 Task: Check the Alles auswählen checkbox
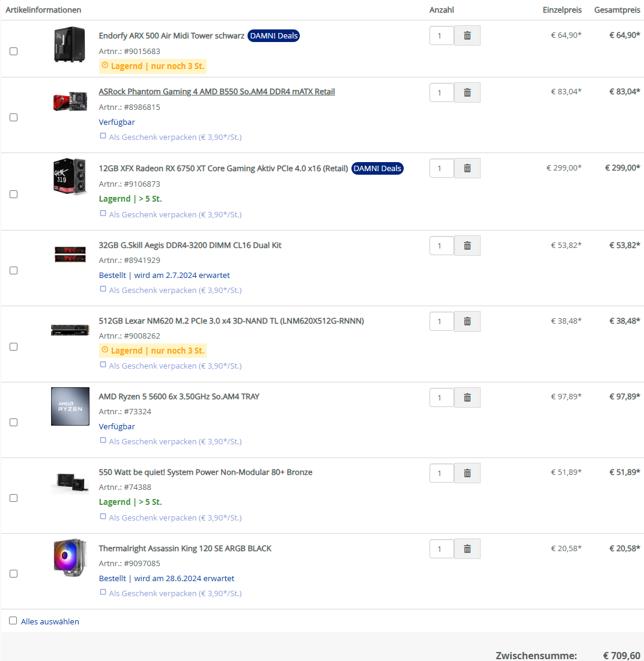click(x=13, y=621)
